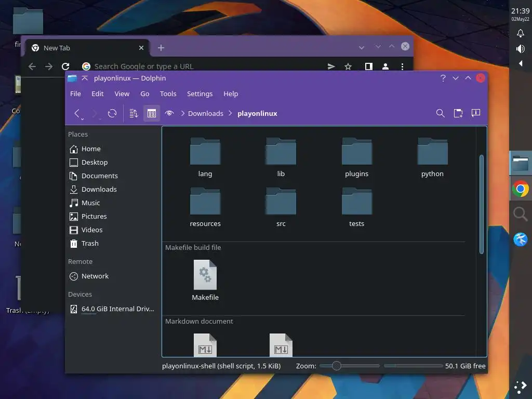Open a new tab in Dolphin toolbar
532x399 pixels.
458,113
